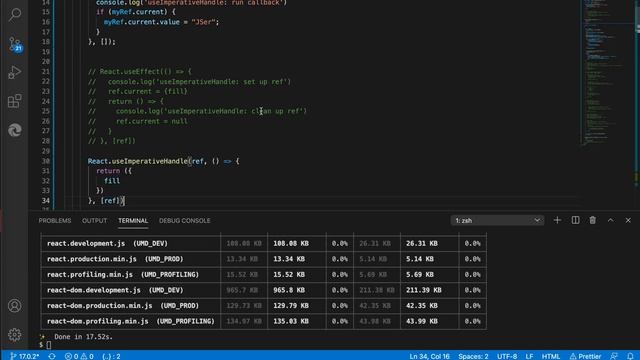The image size is (640, 360).
Task: Open the Extensions view
Action: point(15,101)
